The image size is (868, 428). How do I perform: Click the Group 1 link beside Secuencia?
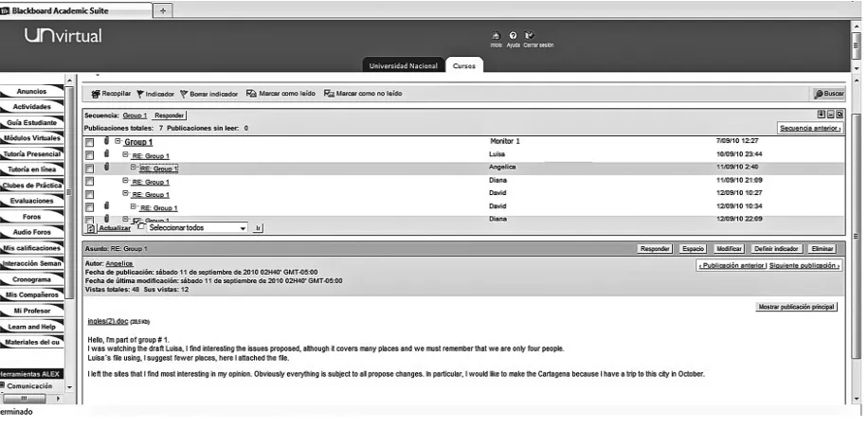click(135, 116)
